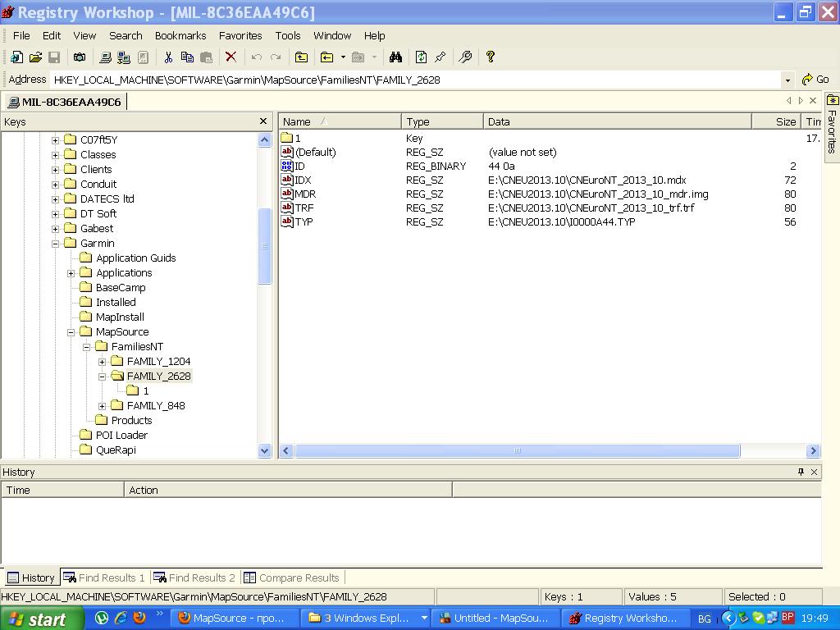This screenshot has height=630, width=840.
Task: Click the yellow question mark Help icon
Action: tap(491, 57)
